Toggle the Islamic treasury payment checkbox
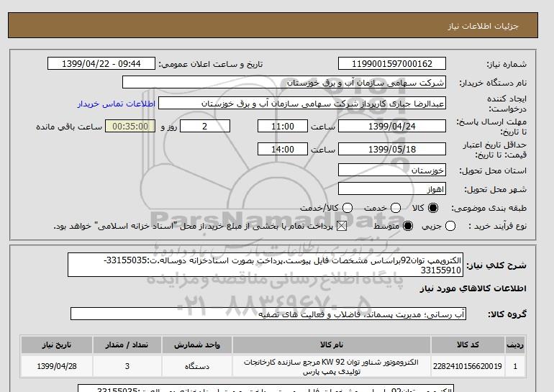Image resolution: width=554 pixels, height=392 pixels. pos(341,226)
